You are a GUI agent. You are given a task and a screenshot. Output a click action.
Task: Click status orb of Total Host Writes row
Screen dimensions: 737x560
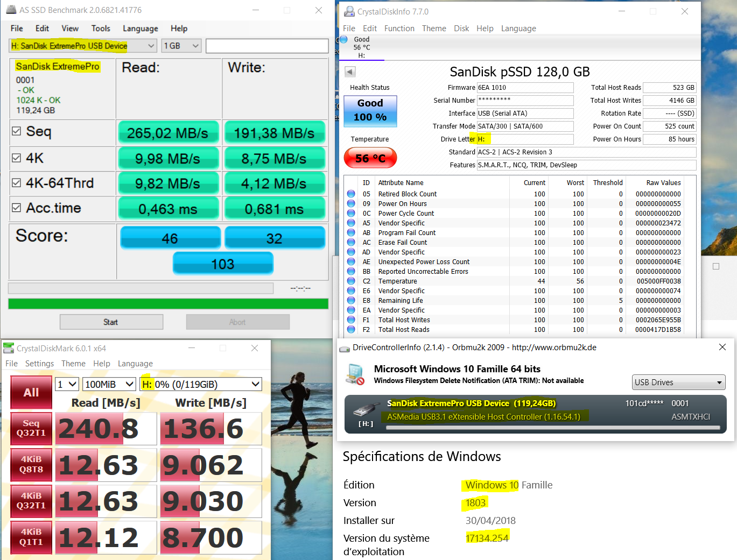pos(351,320)
